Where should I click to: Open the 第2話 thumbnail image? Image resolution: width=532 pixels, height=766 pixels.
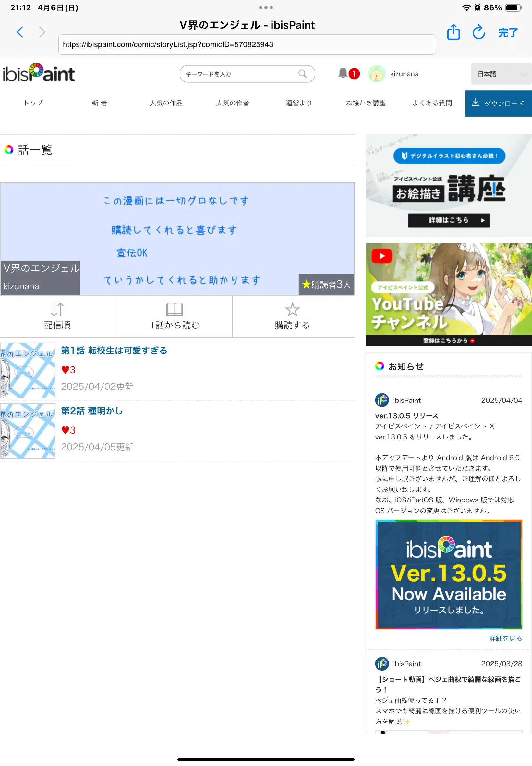click(28, 431)
